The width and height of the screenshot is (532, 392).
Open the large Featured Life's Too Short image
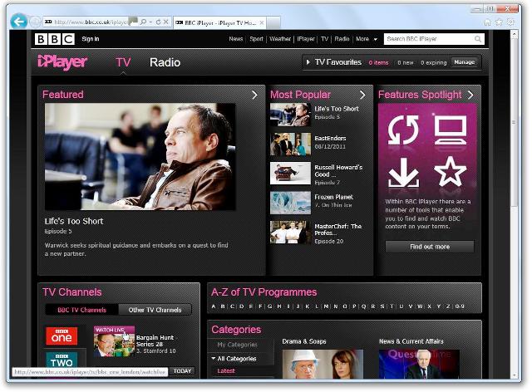(140, 157)
